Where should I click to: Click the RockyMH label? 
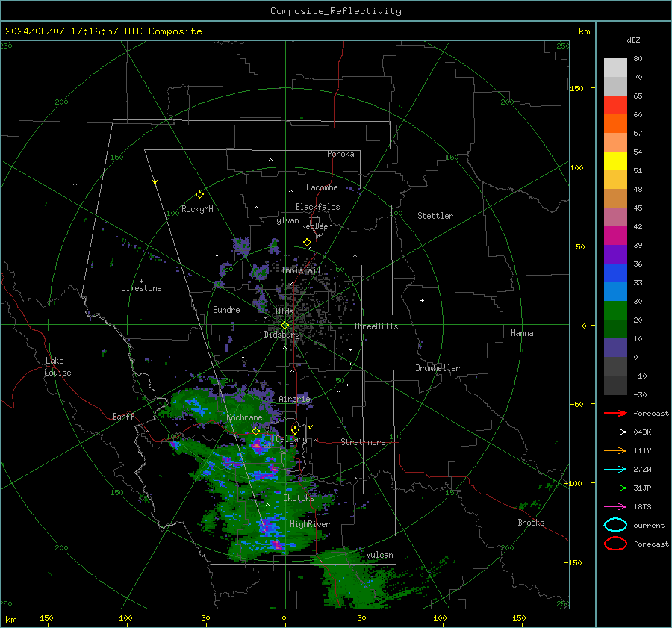click(197, 209)
